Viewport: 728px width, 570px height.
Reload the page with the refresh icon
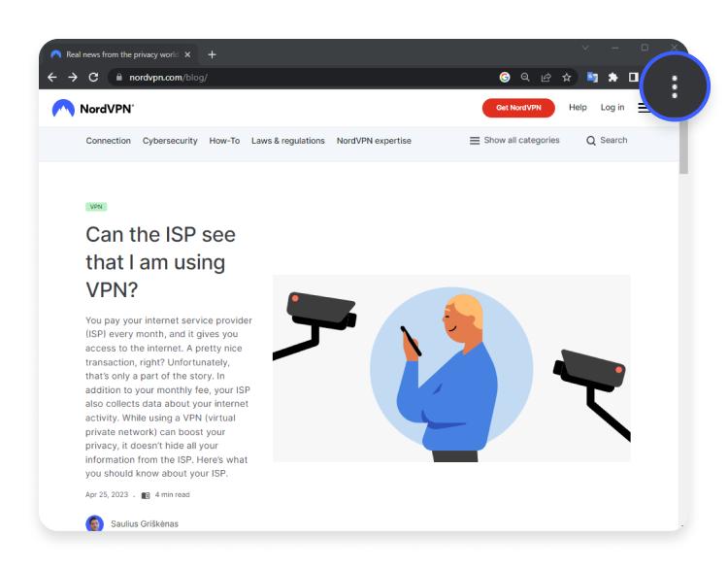tap(93, 77)
